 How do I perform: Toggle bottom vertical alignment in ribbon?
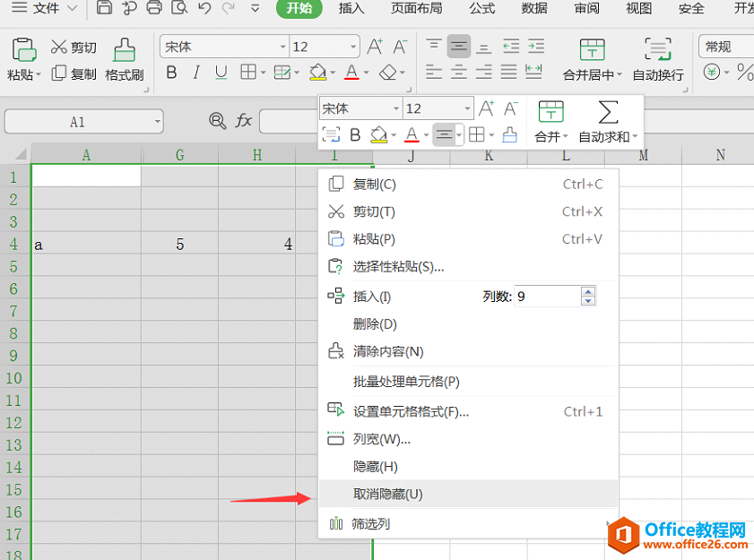click(x=484, y=47)
